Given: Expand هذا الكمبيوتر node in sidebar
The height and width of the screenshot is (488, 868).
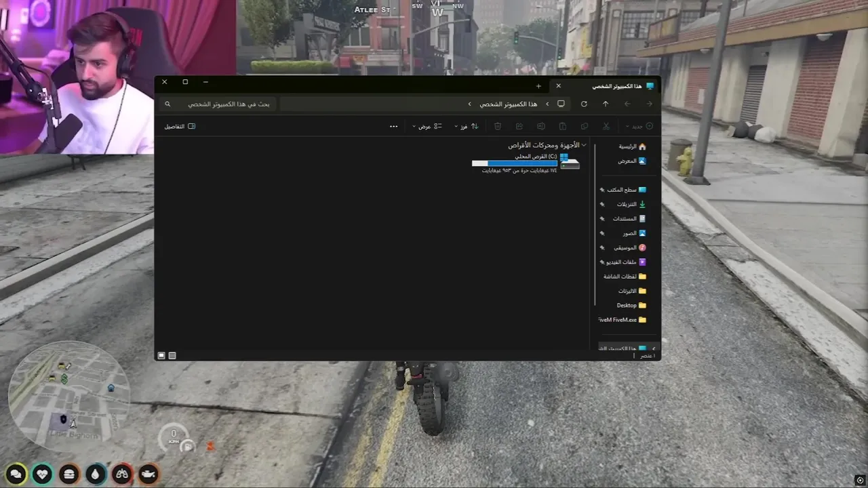Looking at the screenshot, I should click(654, 348).
